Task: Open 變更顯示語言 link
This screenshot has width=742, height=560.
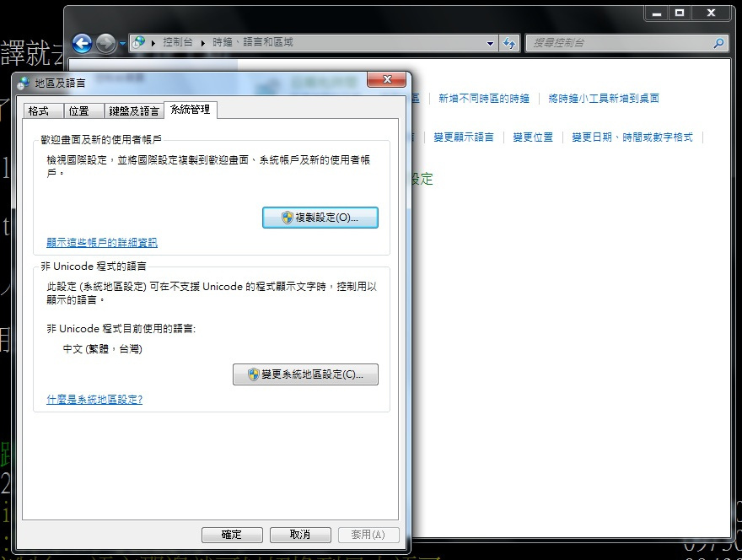Action: coord(463,137)
